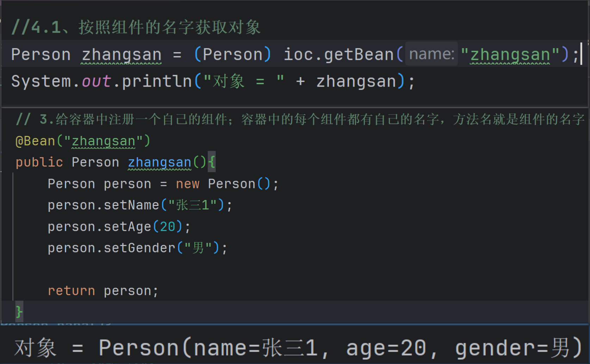Click the setGender method call
This screenshot has width=590, height=364.
click(x=139, y=248)
